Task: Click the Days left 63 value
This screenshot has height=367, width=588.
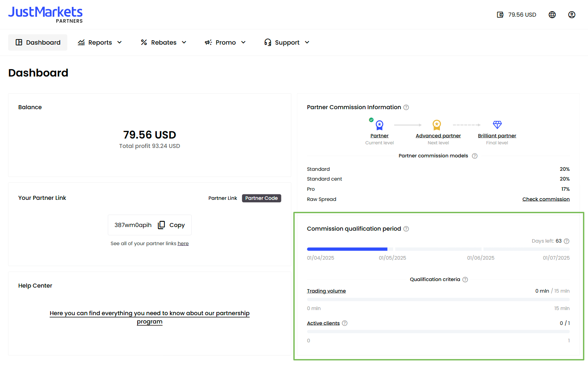Action: pos(559,241)
